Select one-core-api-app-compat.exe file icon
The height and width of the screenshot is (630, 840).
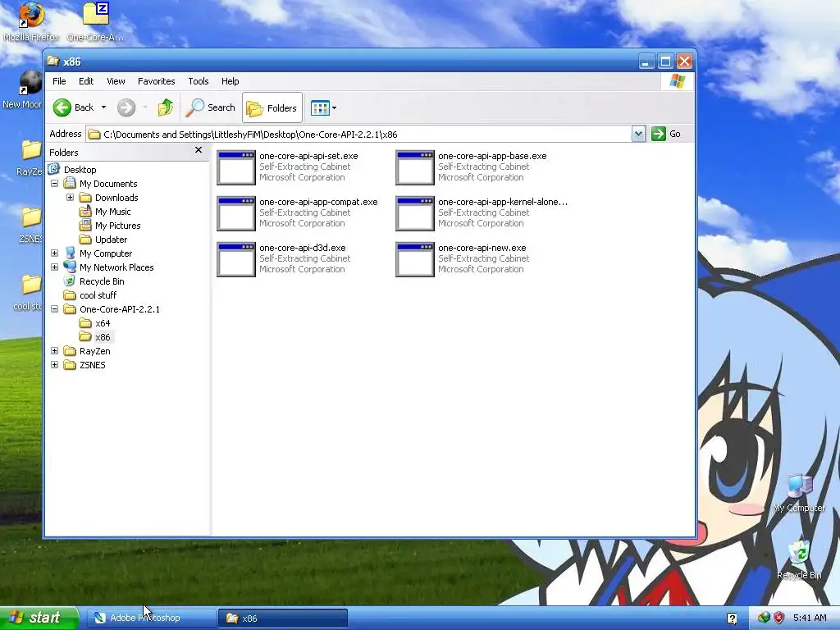tap(236, 213)
